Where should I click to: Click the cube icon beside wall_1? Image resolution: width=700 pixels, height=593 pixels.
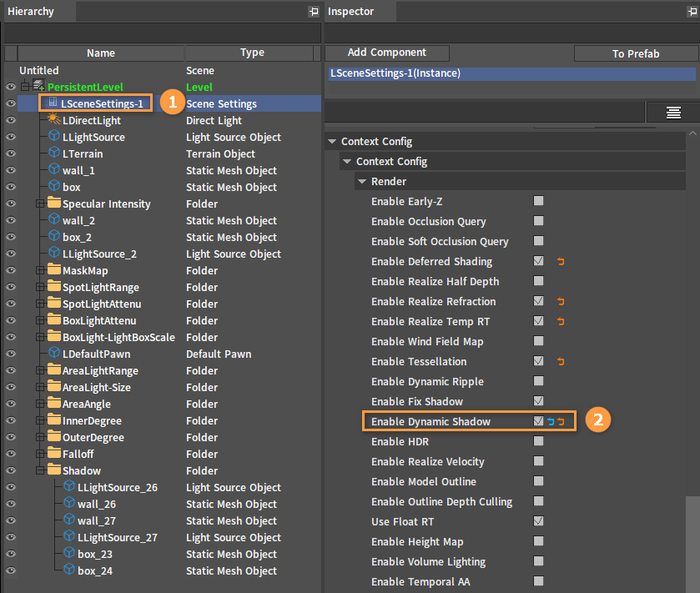point(54,168)
